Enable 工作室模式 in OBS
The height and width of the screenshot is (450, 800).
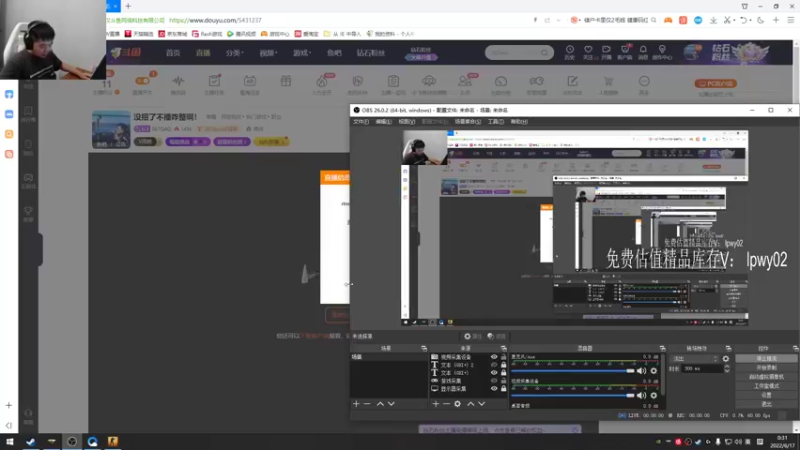(x=766, y=386)
